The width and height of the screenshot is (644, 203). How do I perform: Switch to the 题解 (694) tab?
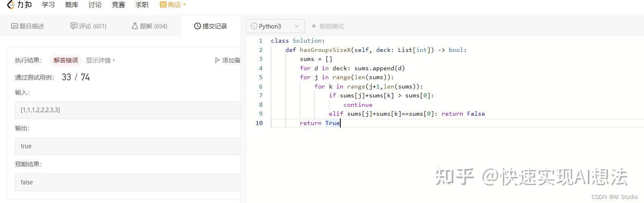[150, 26]
